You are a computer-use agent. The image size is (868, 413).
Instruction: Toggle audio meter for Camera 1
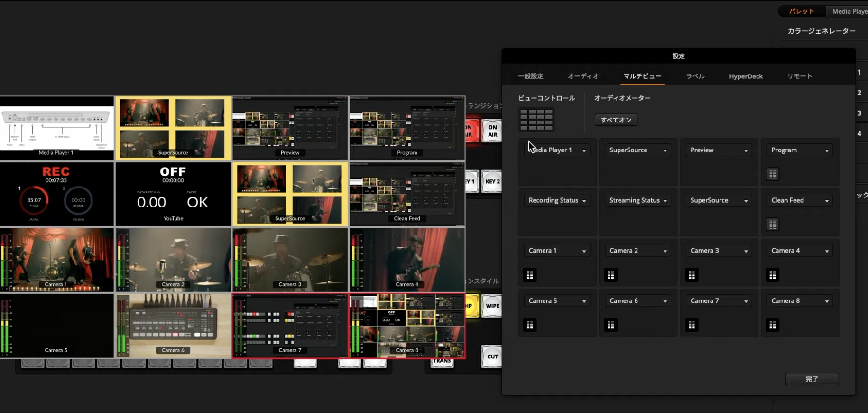(530, 275)
